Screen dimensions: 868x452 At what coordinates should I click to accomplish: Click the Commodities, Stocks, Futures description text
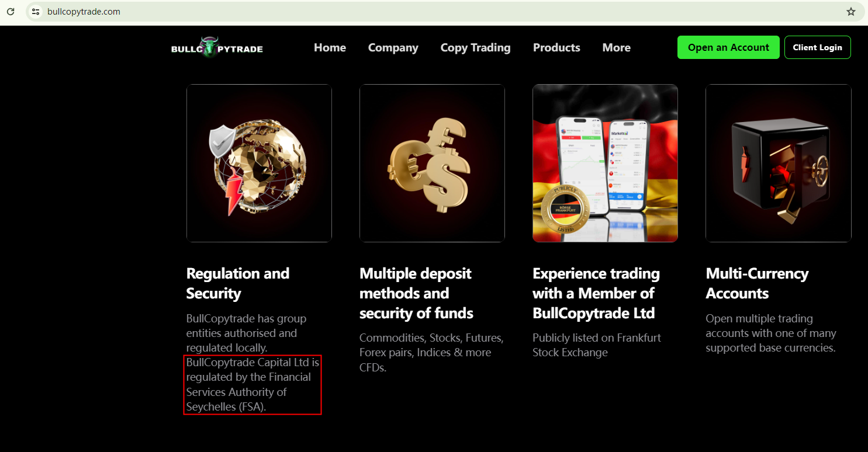(x=431, y=353)
